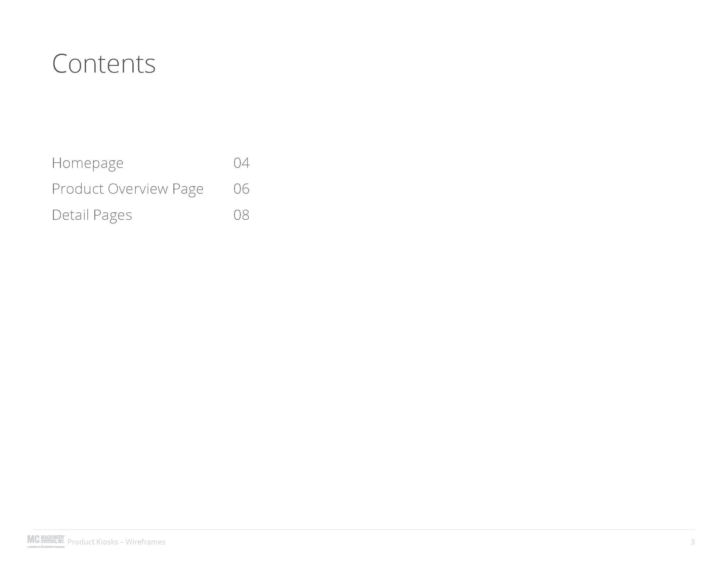Click the footer divider line
Screen dimensions: 728x563
click(x=364, y=530)
